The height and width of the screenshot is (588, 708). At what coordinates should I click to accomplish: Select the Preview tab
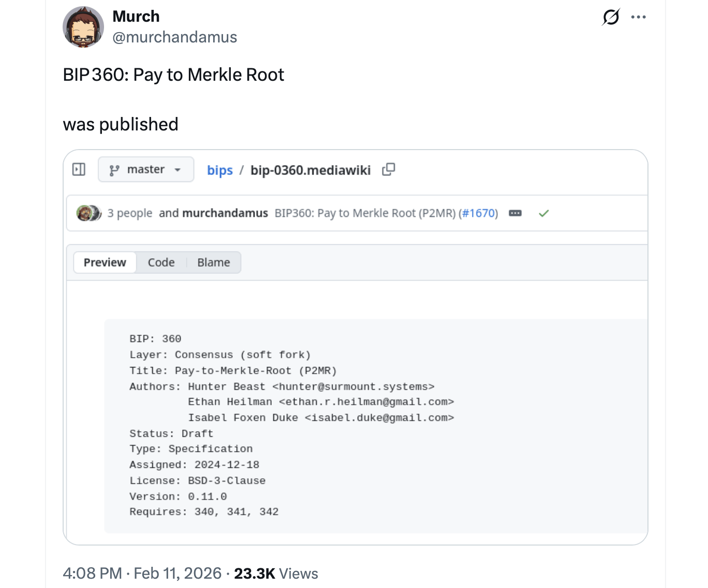point(105,262)
